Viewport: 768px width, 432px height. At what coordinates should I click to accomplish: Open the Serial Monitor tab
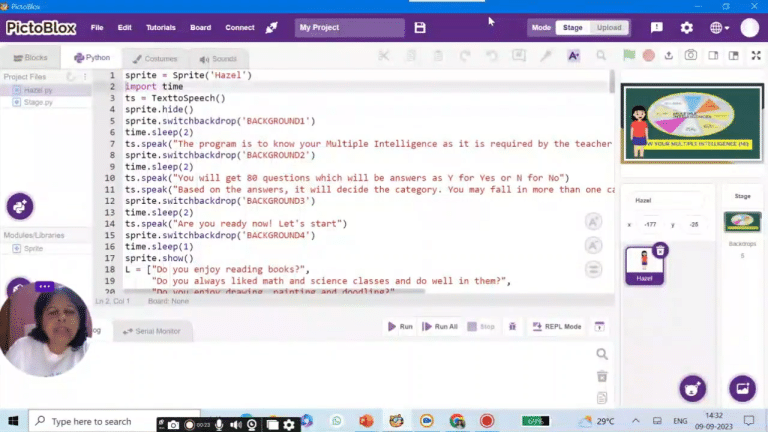152,332
